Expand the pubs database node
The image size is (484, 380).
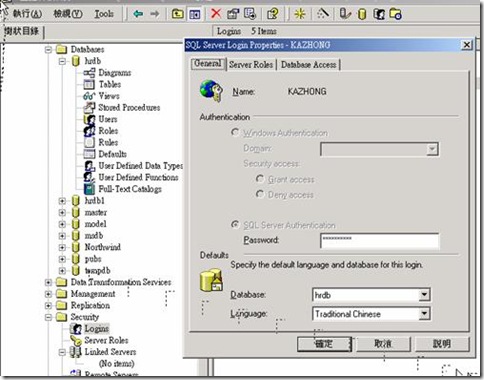click(x=62, y=259)
